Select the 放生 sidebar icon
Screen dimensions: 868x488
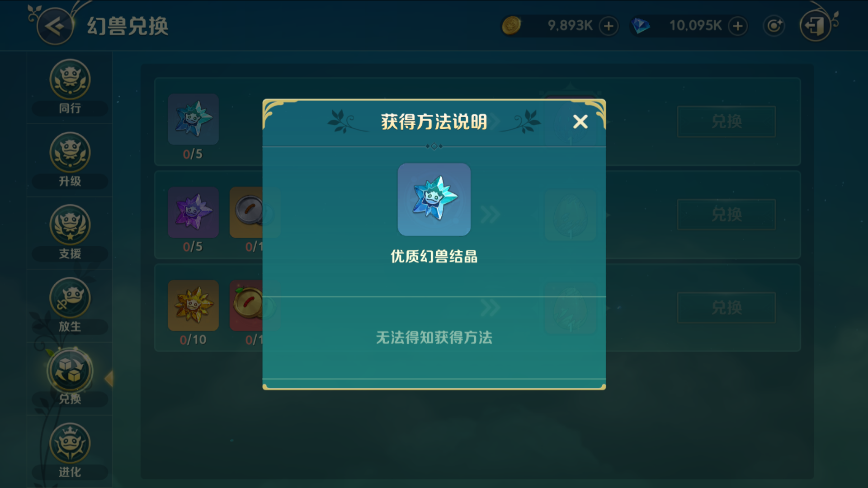[x=70, y=306]
